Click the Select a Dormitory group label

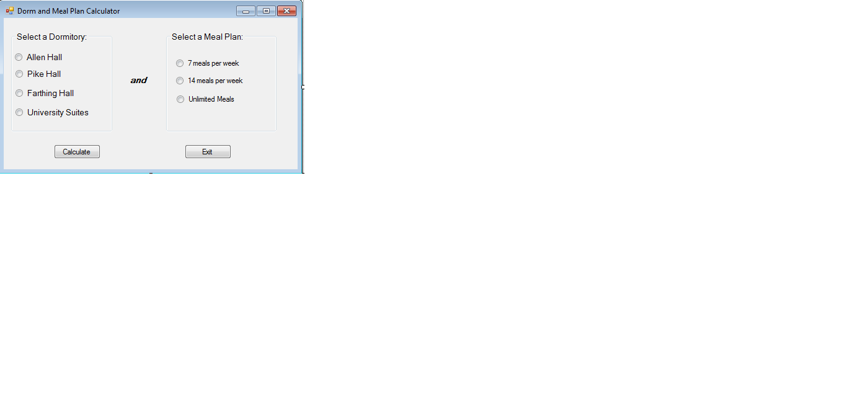(x=51, y=37)
